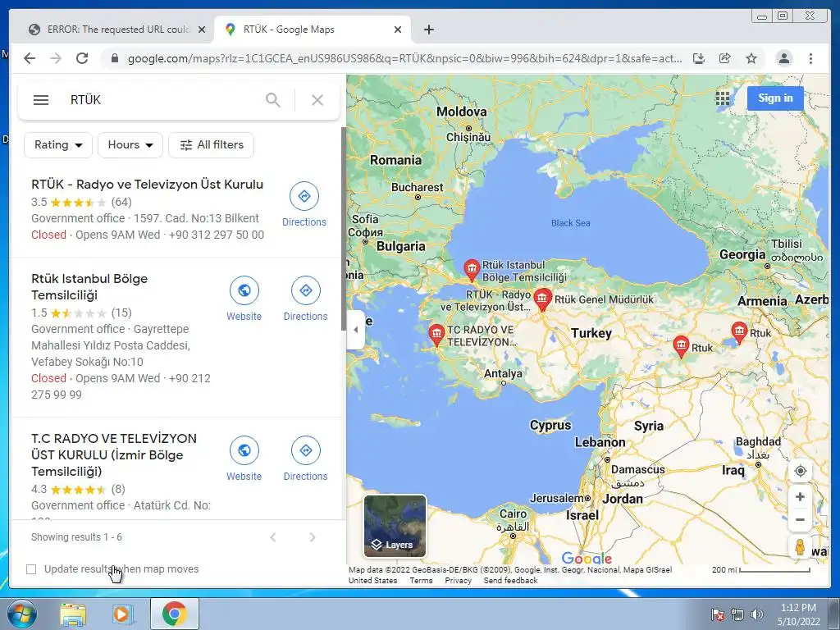This screenshot has height=630, width=840.
Task: Click the browser address bar URL
Action: pos(404,58)
